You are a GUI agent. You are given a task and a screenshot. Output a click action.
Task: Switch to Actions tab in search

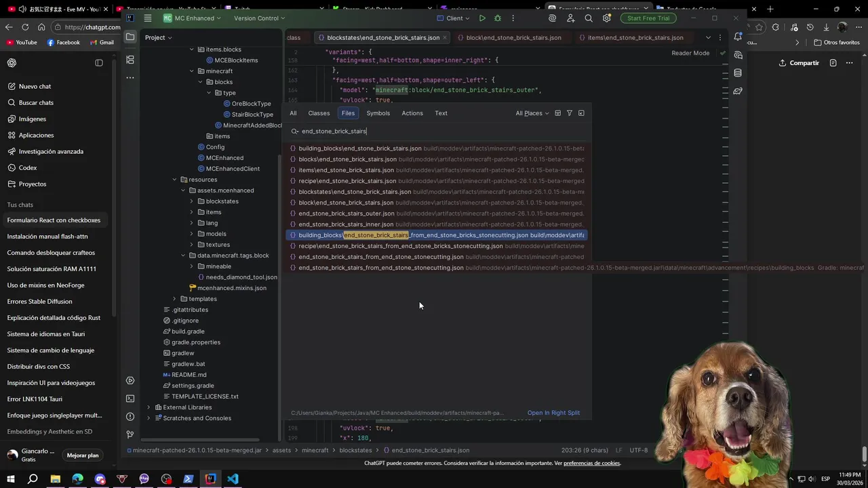412,113
